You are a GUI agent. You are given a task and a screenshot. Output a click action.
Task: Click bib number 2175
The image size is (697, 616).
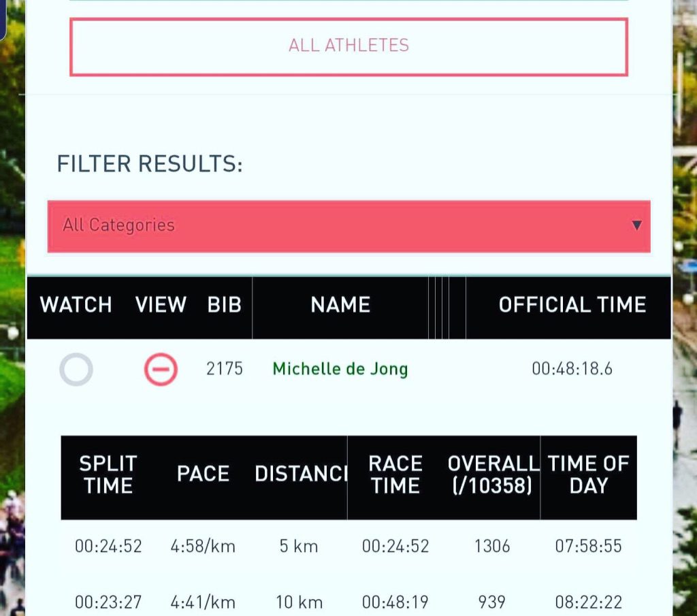click(225, 369)
